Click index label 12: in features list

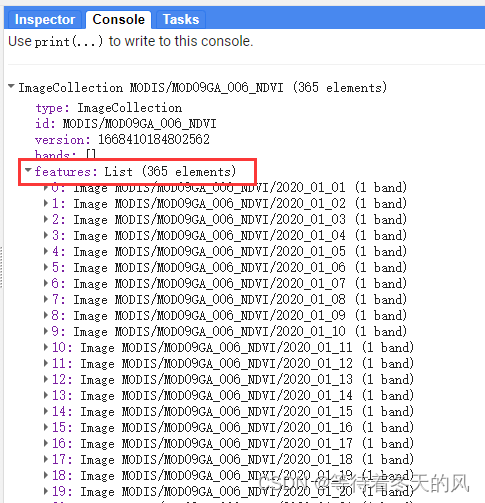pos(62,379)
